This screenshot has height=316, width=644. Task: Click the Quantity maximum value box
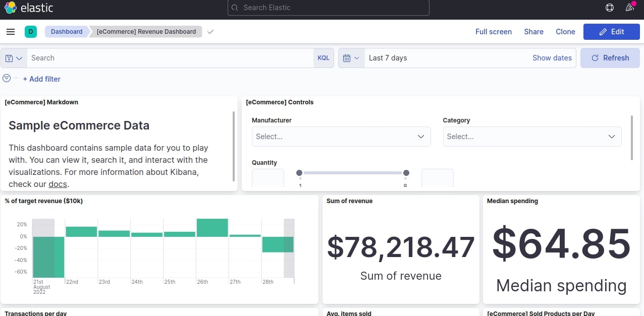[438, 179]
